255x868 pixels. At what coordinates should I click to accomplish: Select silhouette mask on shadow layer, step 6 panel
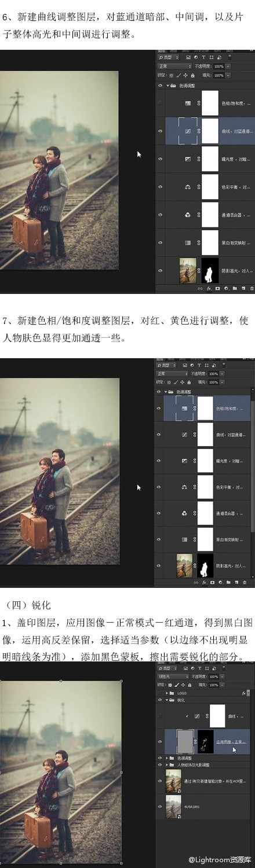(210, 271)
